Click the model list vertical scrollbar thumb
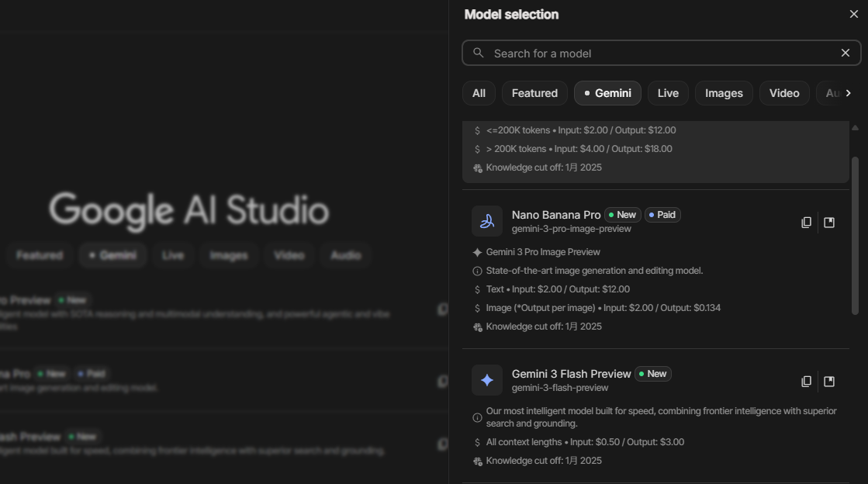Viewport: 868px width, 484px height. click(x=855, y=233)
